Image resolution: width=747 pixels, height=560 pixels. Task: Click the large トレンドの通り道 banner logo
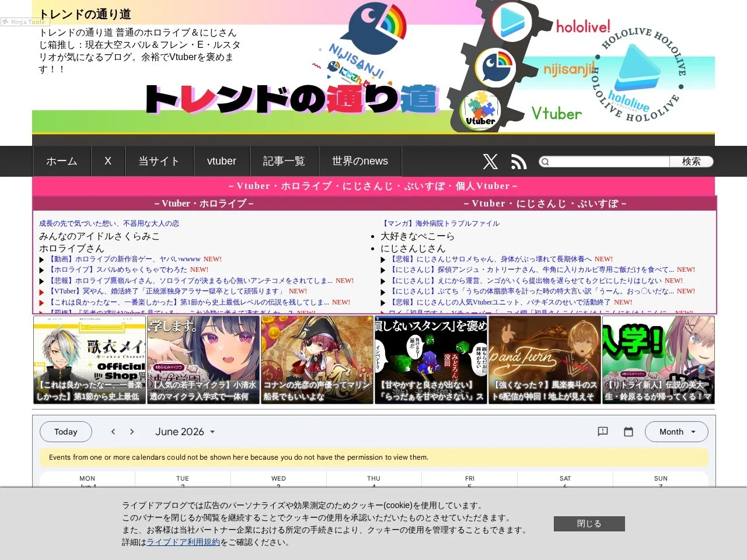tap(292, 99)
